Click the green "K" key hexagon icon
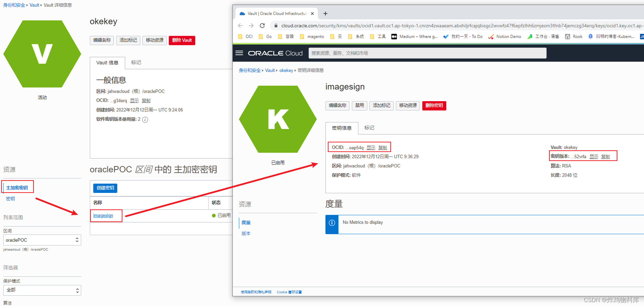Viewport: 644px width, 306px height. 278,119
